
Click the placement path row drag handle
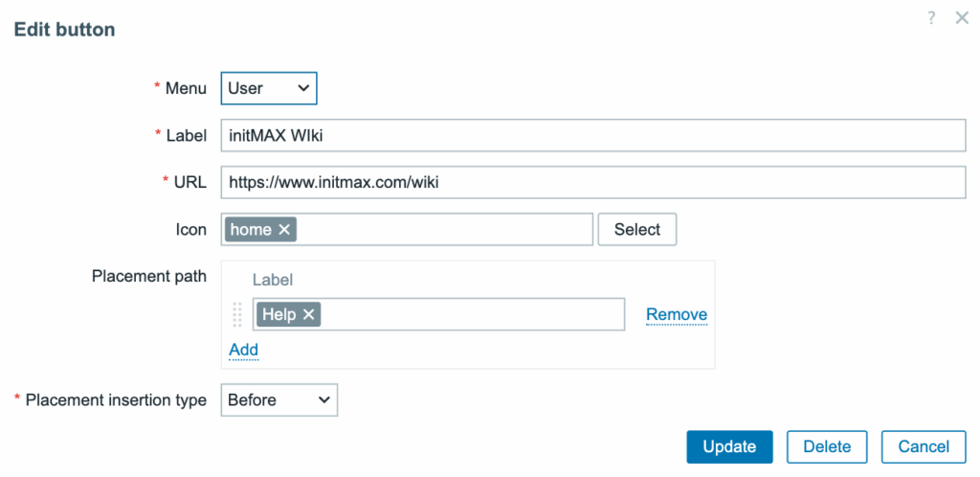pos(237,314)
